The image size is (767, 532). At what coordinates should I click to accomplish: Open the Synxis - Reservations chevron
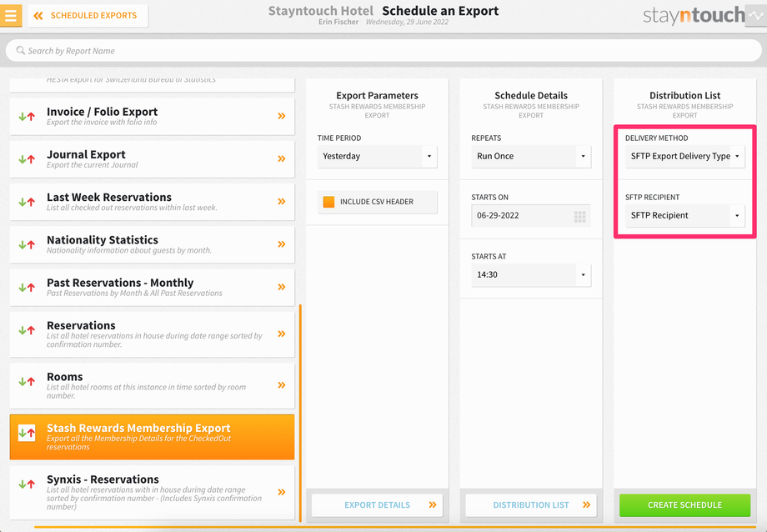click(282, 492)
